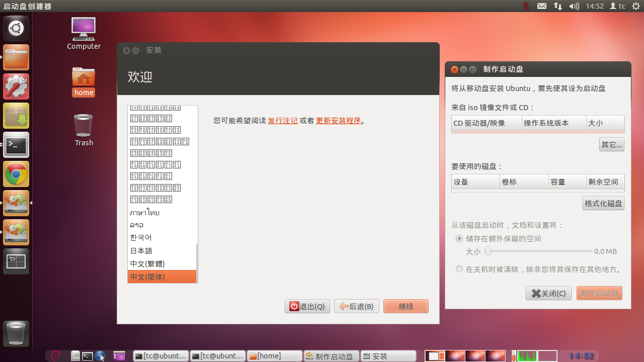
Task: Open the home folder desktop icon
Action: 84,81
